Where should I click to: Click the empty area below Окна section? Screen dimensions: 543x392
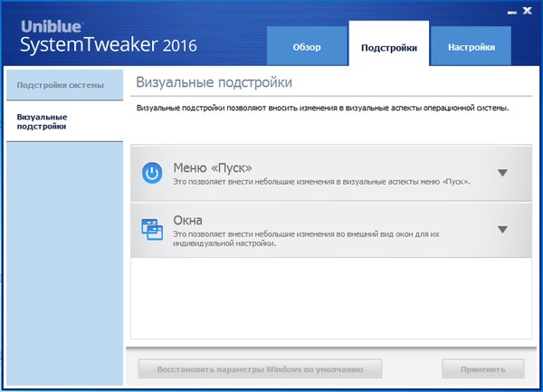pos(329,299)
